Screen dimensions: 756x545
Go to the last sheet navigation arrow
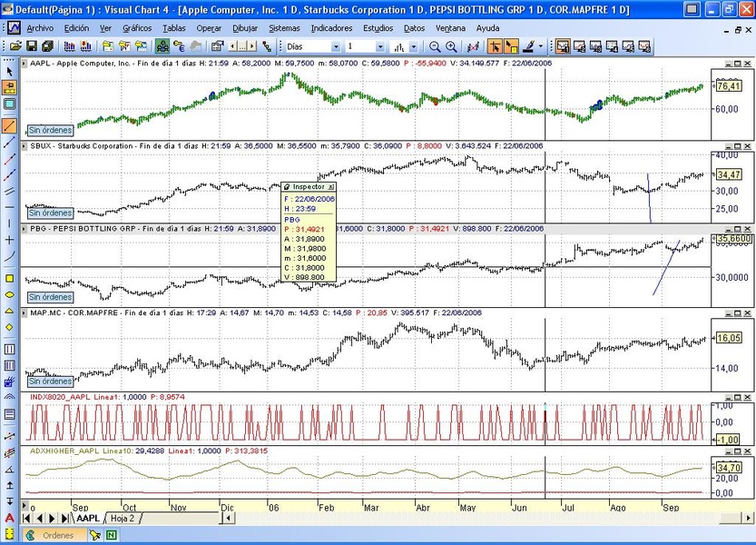64,519
